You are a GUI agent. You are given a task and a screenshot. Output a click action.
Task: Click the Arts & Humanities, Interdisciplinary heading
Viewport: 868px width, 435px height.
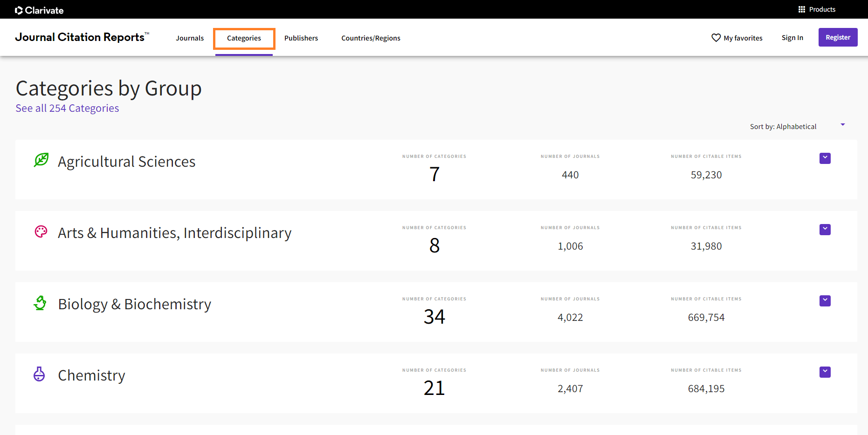tap(175, 233)
